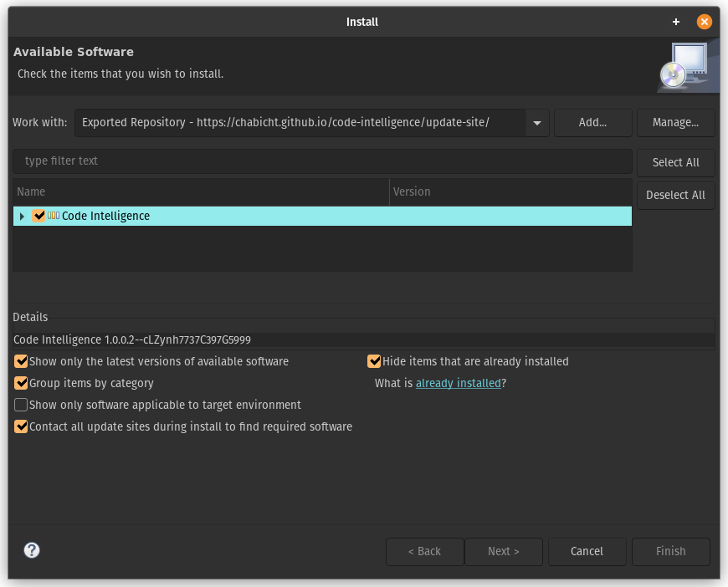Click the type filter text field

point(322,161)
